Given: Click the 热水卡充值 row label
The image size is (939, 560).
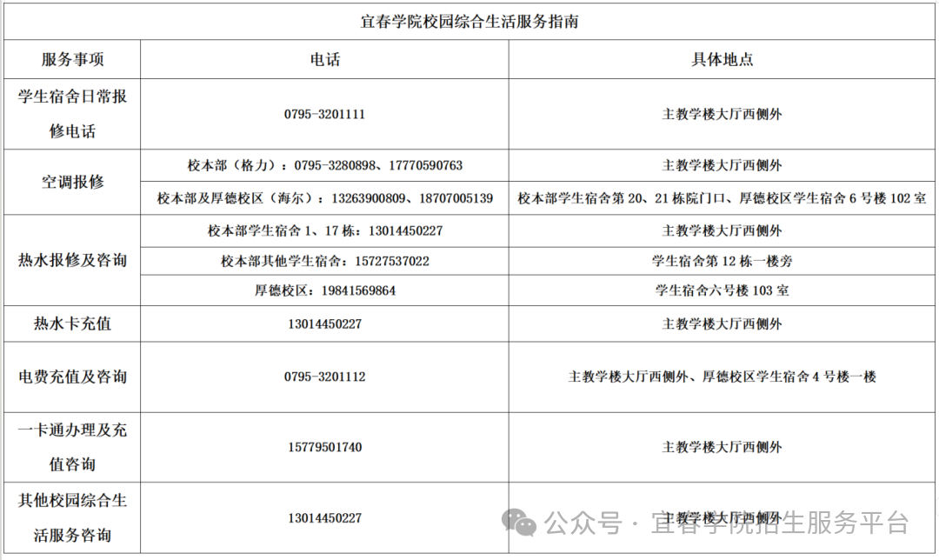Looking at the screenshot, I should pos(72,323).
